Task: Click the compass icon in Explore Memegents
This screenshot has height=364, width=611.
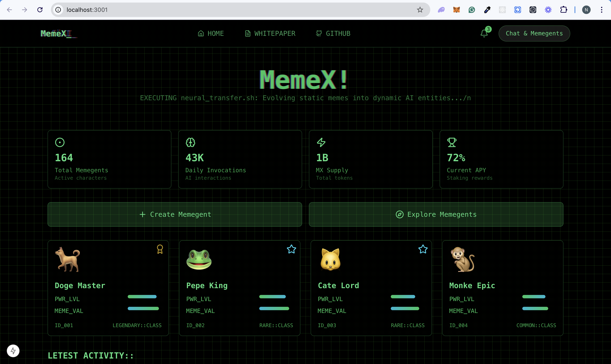Action: coord(400,214)
